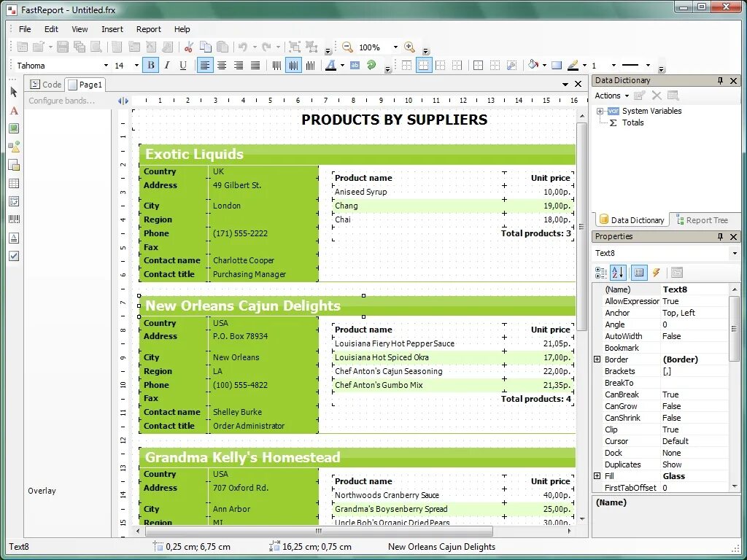
Task: Show events with the lightning bolt icon
Action: 656,273
